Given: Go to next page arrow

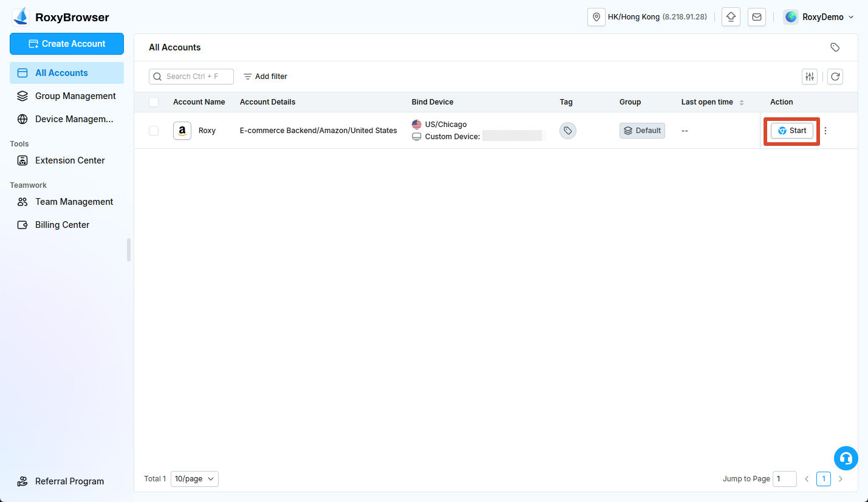Looking at the screenshot, I should (x=841, y=479).
